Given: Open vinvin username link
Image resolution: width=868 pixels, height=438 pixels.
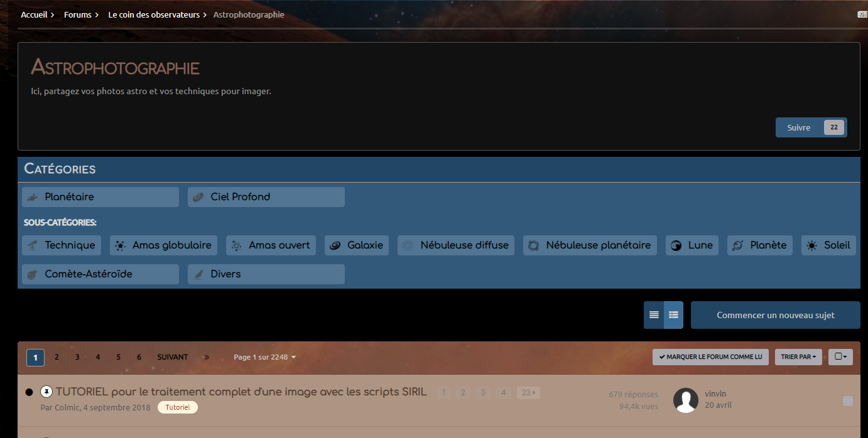Looking at the screenshot, I should point(715,394).
